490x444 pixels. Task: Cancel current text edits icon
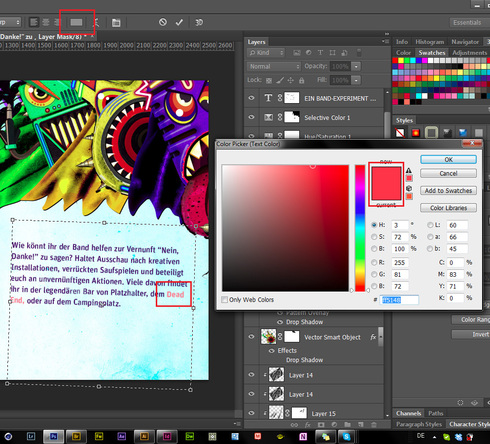click(x=163, y=22)
